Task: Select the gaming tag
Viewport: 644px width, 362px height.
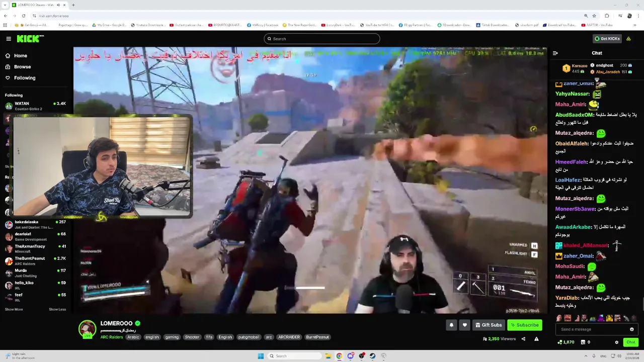Action: coord(172,337)
